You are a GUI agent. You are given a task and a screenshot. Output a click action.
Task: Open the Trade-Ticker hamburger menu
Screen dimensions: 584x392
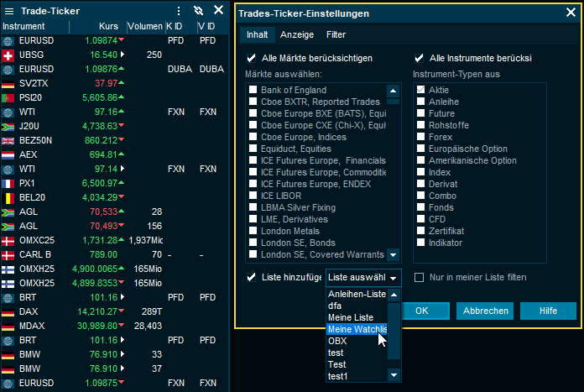coord(9,10)
